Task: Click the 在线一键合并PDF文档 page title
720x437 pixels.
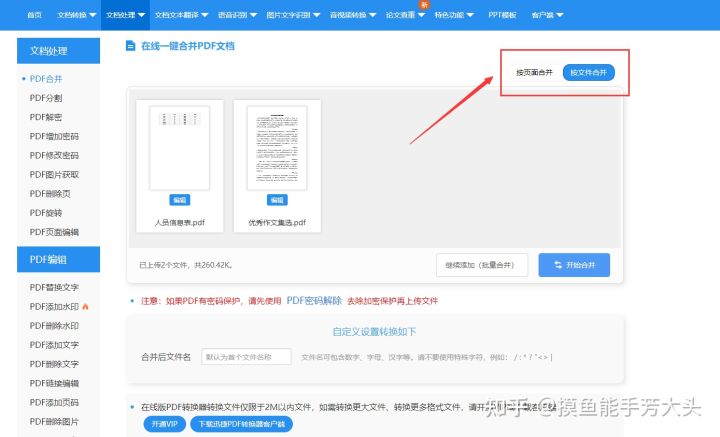Action: coord(188,46)
